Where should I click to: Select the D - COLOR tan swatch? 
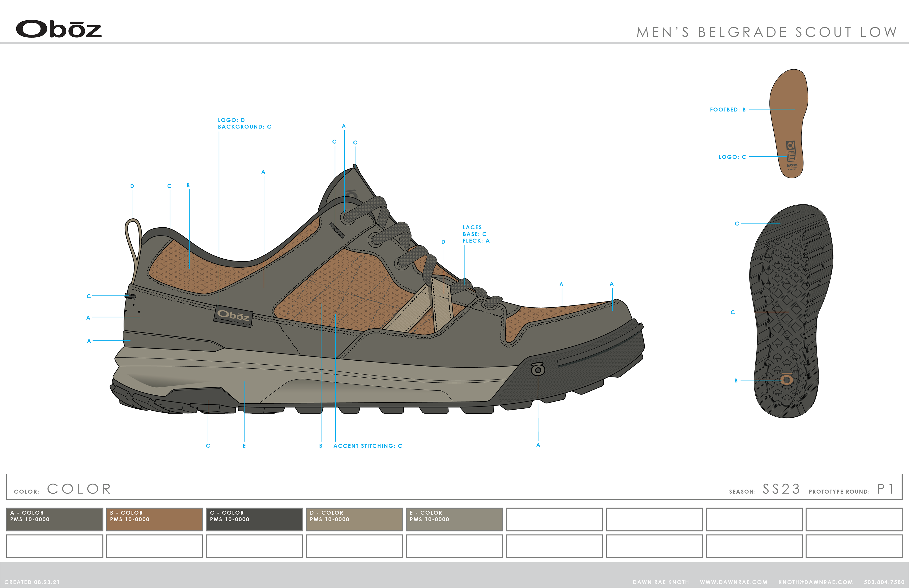click(354, 519)
